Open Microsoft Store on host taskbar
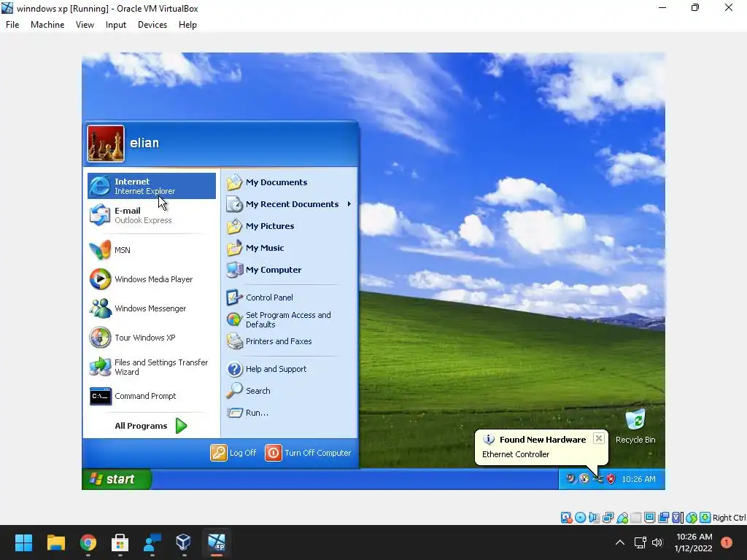 (120, 542)
